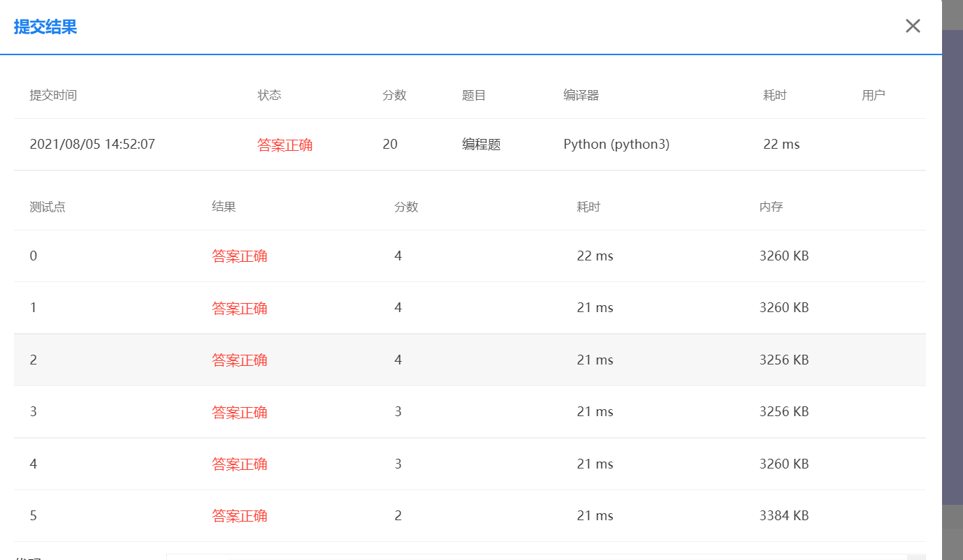Select the 编程题 problem title
Screen dimensions: 963x560
[x=480, y=144]
